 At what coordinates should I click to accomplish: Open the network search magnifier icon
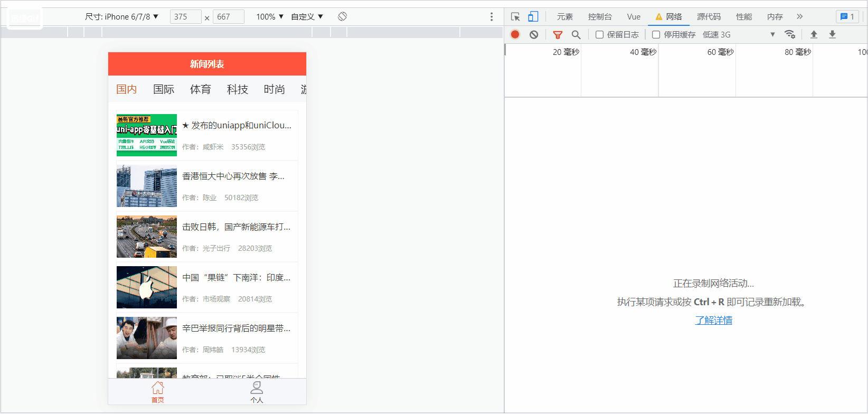576,35
